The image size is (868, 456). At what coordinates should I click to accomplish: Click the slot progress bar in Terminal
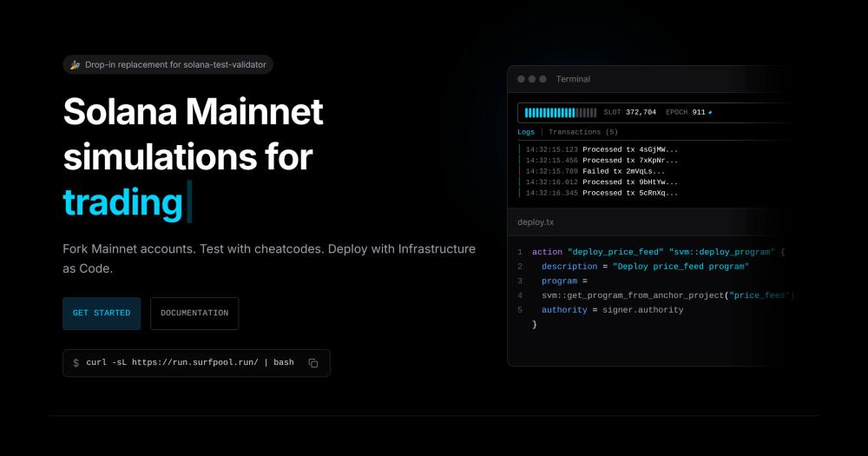pyautogui.click(x=560, y=112)
